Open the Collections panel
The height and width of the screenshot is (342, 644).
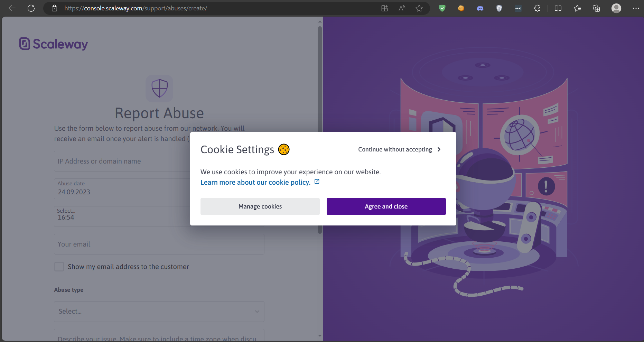[596, 8]
